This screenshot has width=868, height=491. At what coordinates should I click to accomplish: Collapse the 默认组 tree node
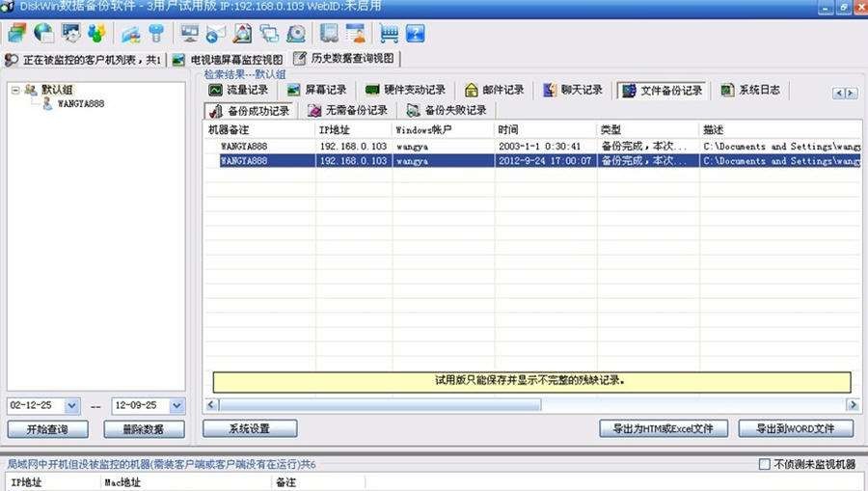[15, 90]
